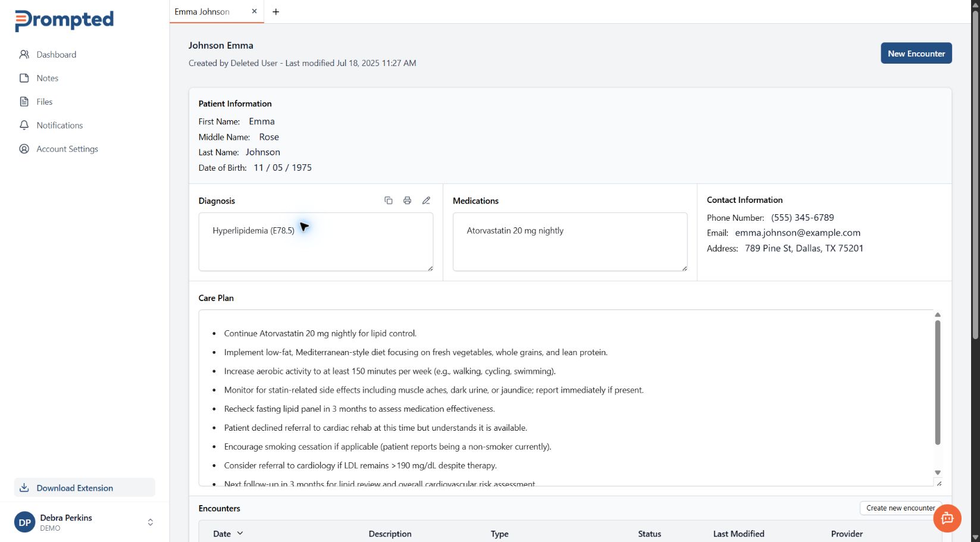
Task: Go to Files section
Action: point(44,102)
